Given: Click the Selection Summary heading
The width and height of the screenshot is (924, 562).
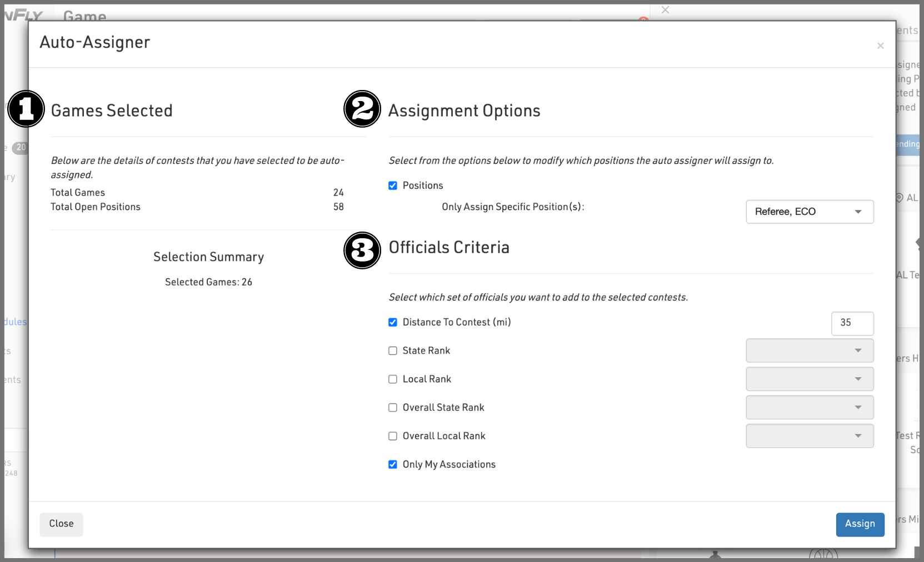Looking at the screenshot, I should [x=208, y=257].
